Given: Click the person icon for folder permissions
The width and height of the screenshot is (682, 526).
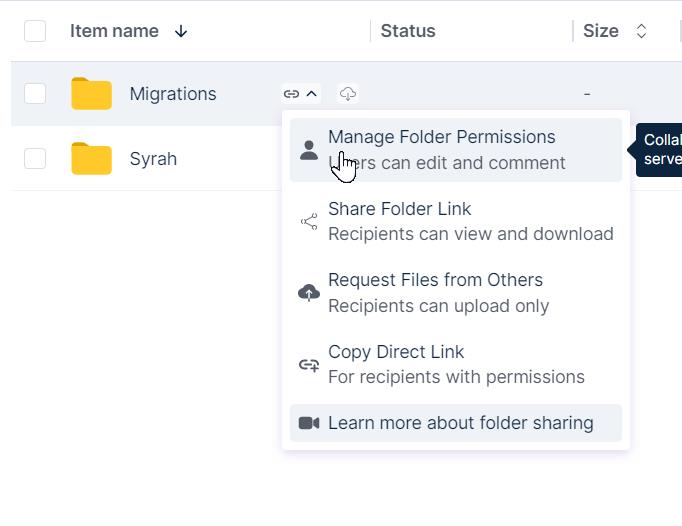Looking at the screenshot, I should 309,150.
